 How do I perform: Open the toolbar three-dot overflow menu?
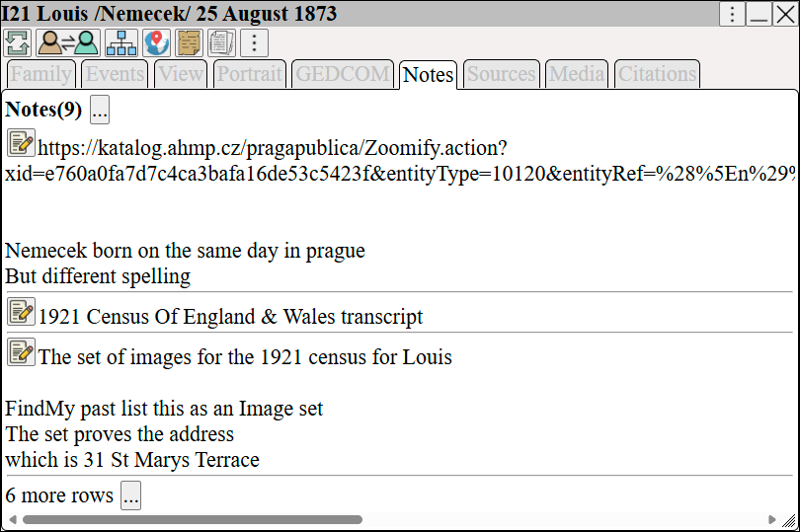pos(254,42)
